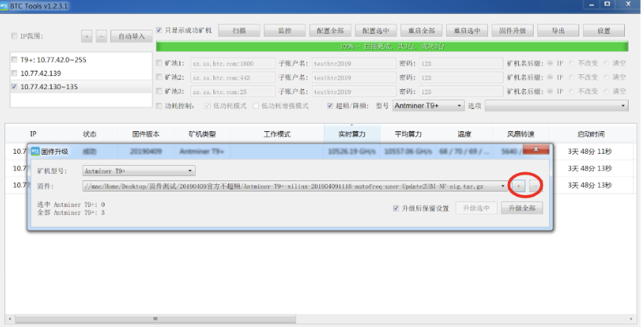This screenshot has width=644, height=327.
Task: Open the 选项 dropdown
Action: 556,106
